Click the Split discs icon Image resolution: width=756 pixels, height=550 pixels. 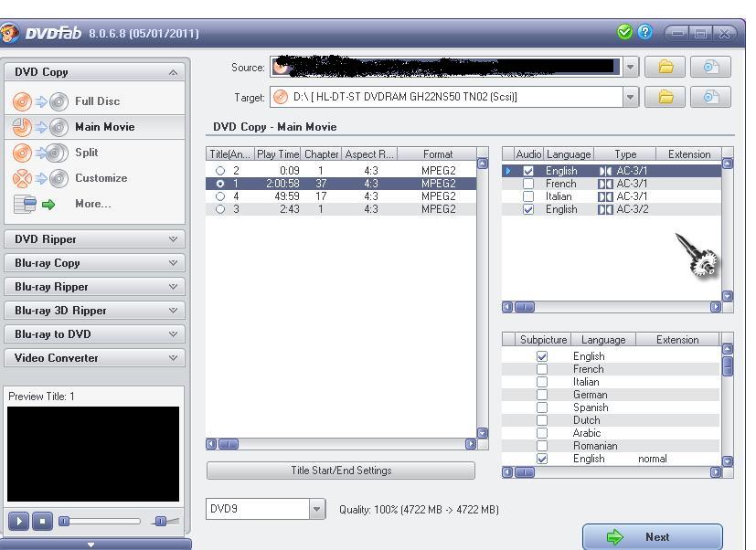point(40,153)
